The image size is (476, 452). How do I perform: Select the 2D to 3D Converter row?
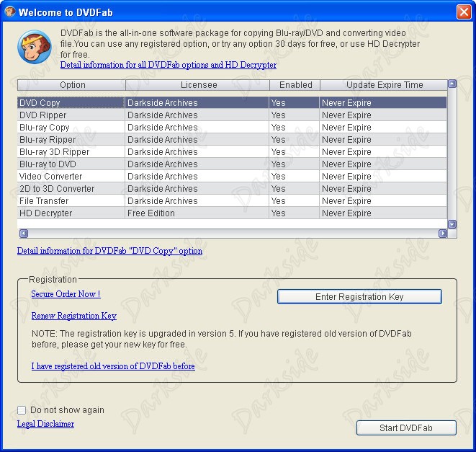(x=232, y=188)
